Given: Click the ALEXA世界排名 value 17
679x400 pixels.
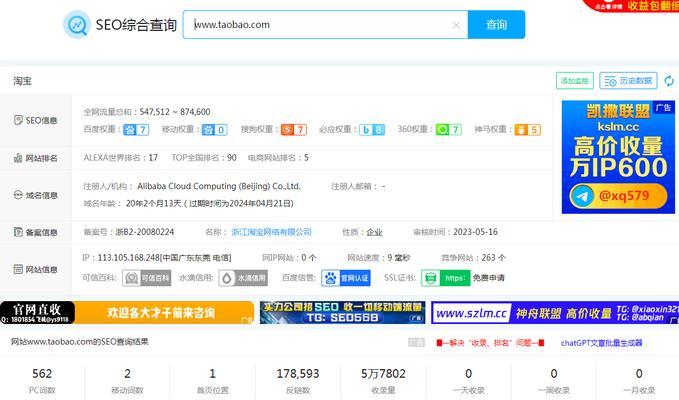Looking at the screenshot, I should click(x=153, y=158).
